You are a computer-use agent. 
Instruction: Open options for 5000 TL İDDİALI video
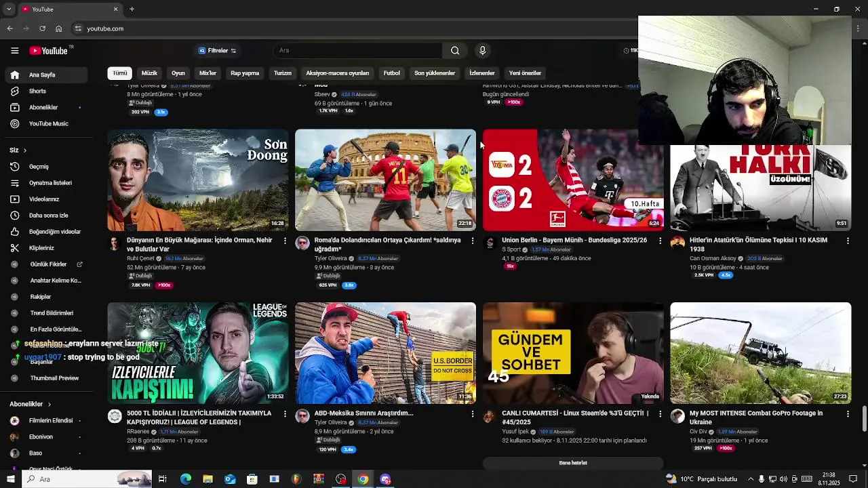(285, 413)
